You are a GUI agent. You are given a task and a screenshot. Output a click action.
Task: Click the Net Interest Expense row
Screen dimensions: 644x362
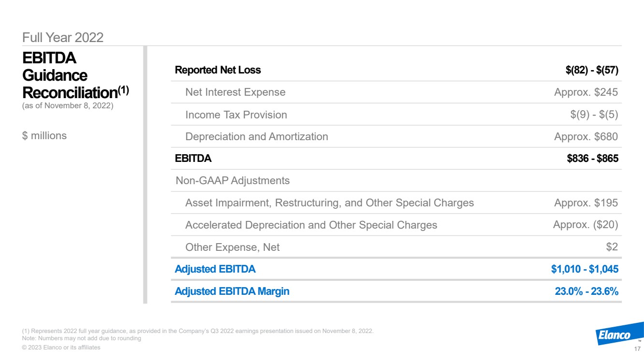[396, 92]
